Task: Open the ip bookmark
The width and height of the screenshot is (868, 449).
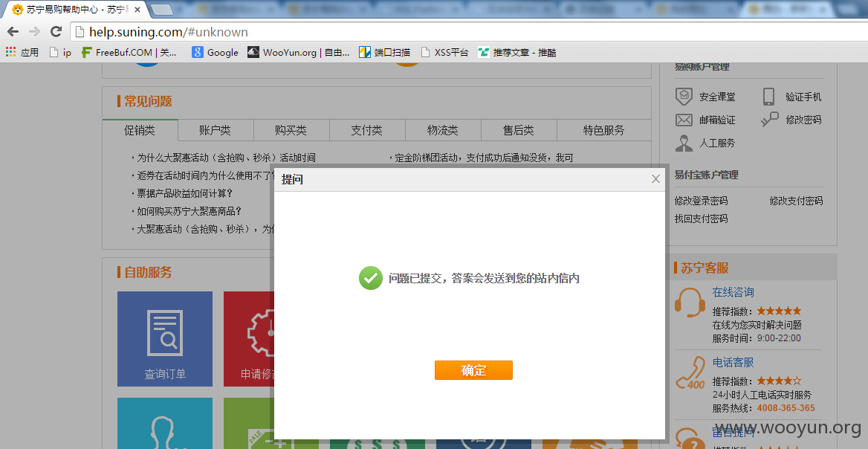Action: [x=60, y=53]
